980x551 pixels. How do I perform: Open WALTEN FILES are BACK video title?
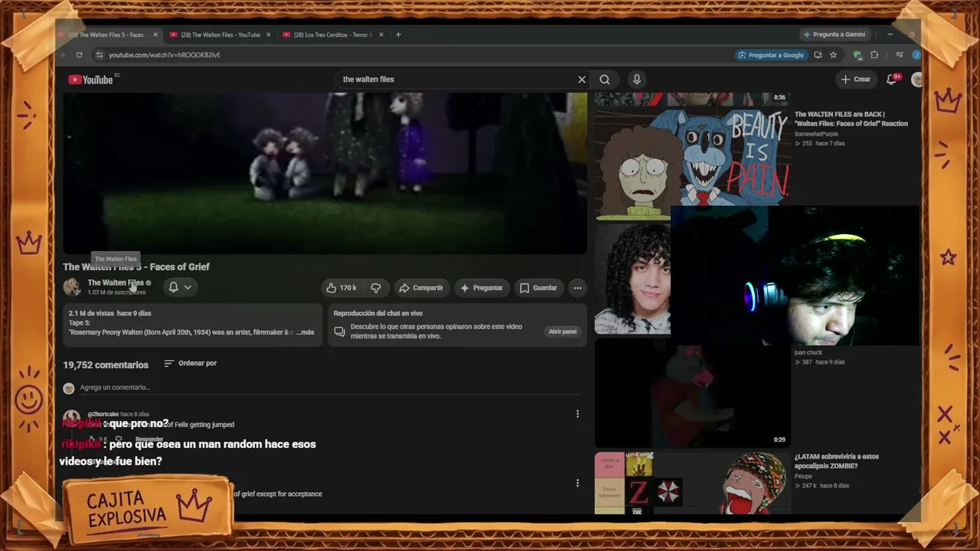pos(851,119)
